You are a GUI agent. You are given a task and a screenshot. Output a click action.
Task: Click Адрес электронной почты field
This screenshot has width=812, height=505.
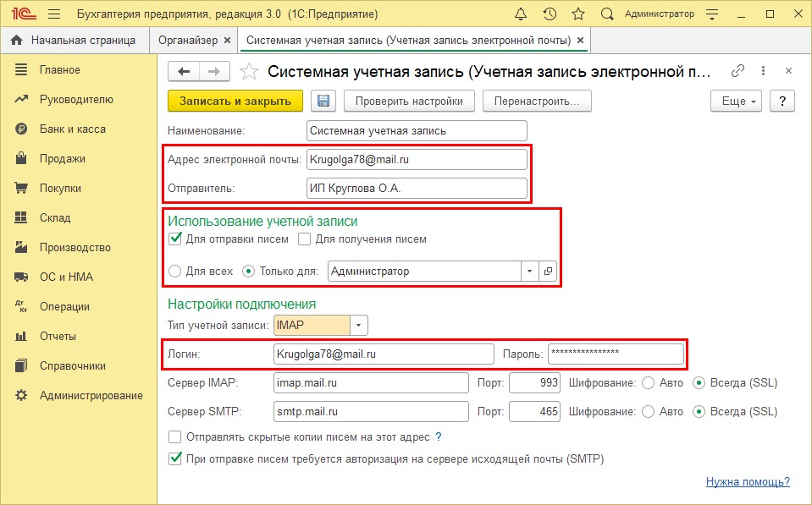point(417,159)
